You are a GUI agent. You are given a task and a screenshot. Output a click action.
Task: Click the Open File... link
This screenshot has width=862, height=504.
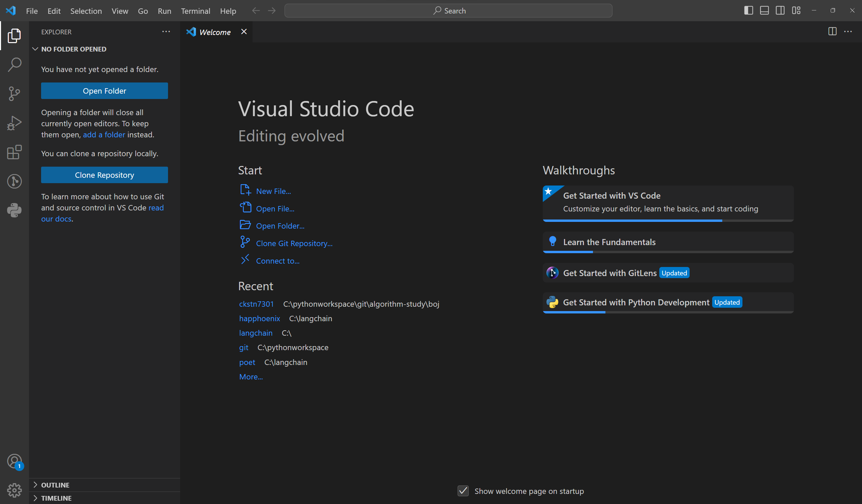(x=275, y=209)
